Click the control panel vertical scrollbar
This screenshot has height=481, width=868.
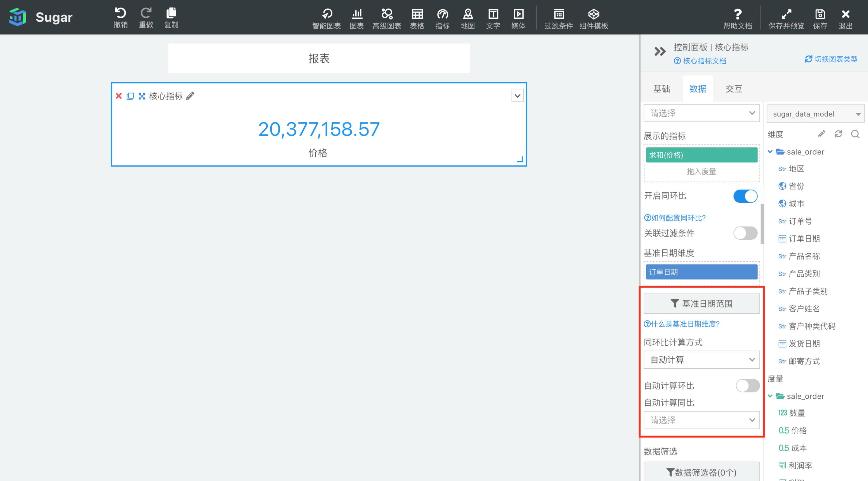[762, 224]
